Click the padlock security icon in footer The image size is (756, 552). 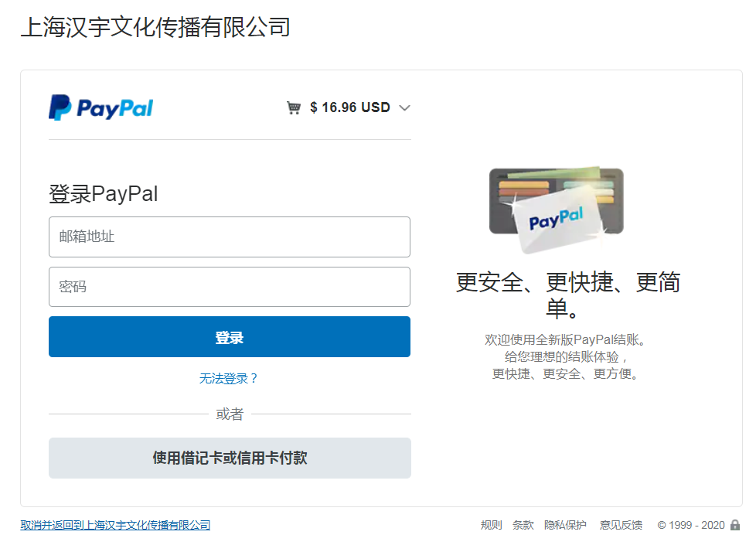pos(735,524)
